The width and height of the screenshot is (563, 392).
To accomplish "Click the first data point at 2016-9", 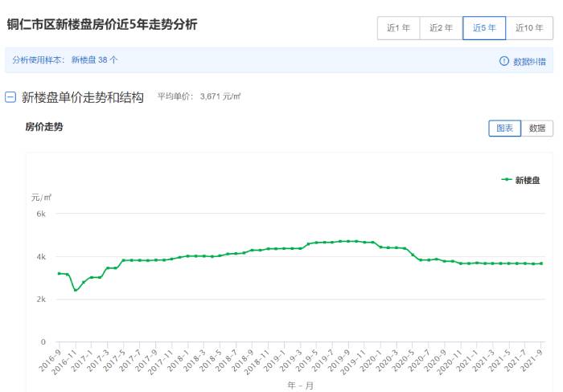I will [x=60, y=274].
